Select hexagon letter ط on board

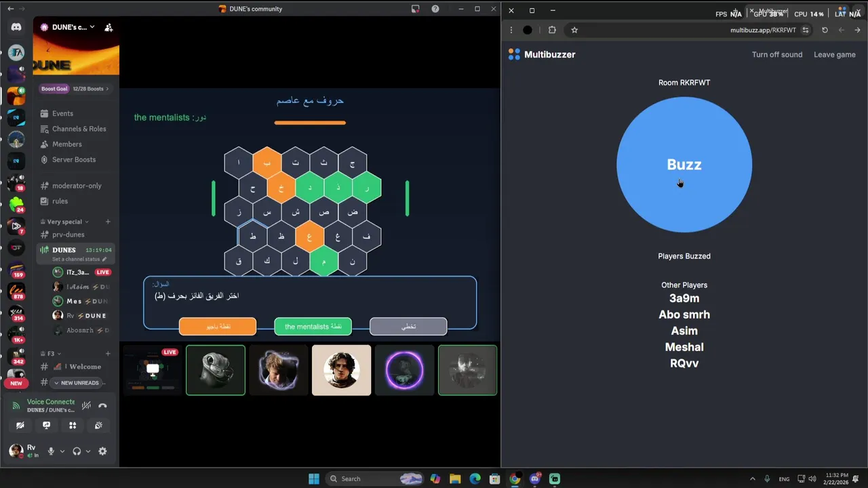coord(253,237)
